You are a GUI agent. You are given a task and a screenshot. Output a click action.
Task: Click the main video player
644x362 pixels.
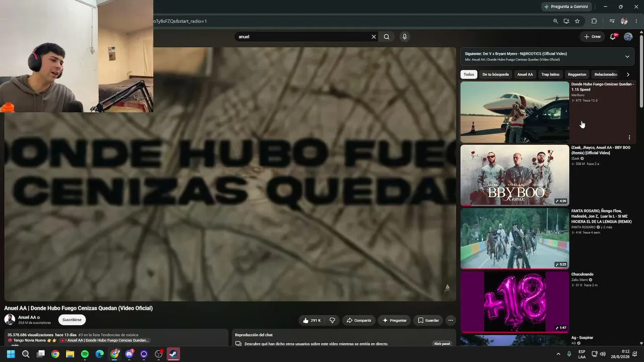(x=230, y=174)
